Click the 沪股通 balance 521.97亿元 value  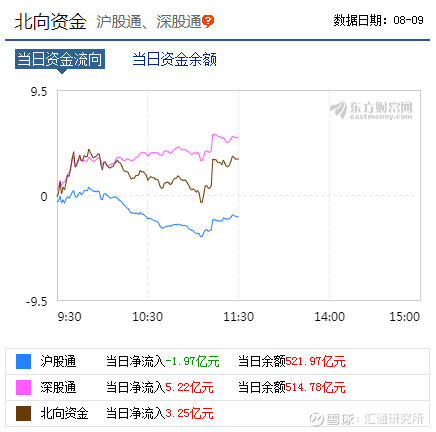point(315,362)
